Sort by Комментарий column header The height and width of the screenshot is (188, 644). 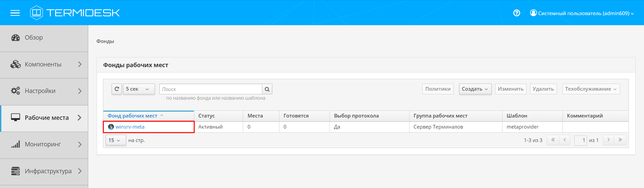(x=595, y=116)
